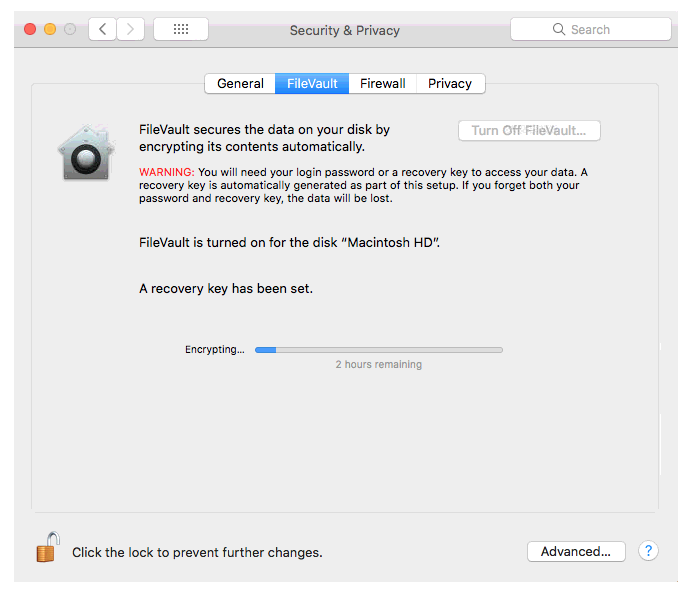This screenshot has height=590, width=686.
Task: Click the FileVault house safe icon
Action: click(86, 153)
